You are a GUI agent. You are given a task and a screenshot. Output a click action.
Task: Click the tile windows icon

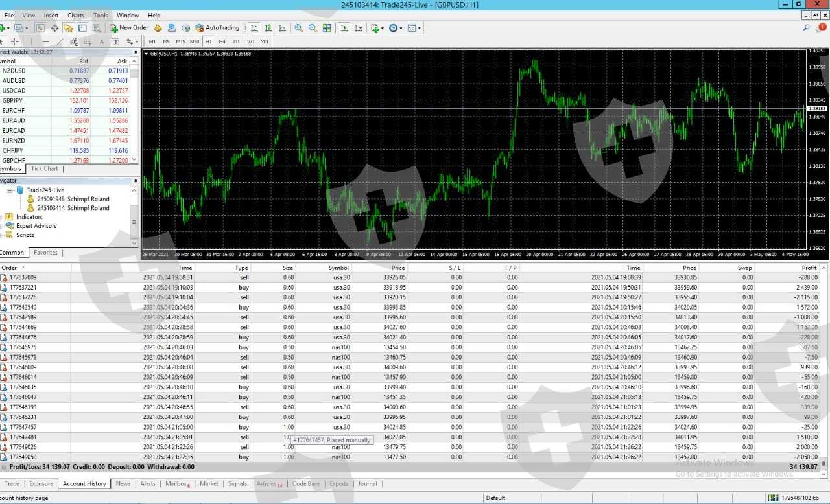click(x=327, y=28)
